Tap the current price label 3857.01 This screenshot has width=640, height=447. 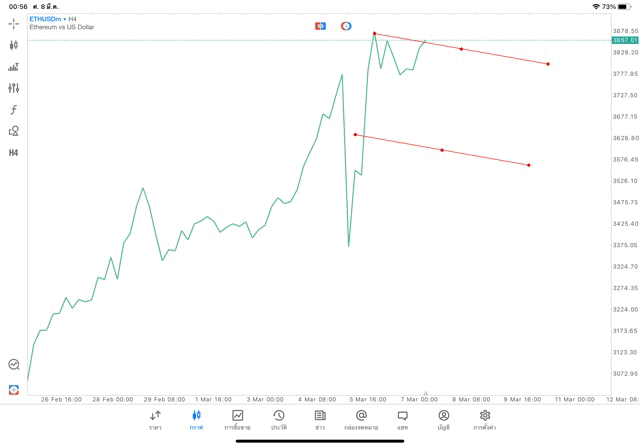(x=625, y=40)
